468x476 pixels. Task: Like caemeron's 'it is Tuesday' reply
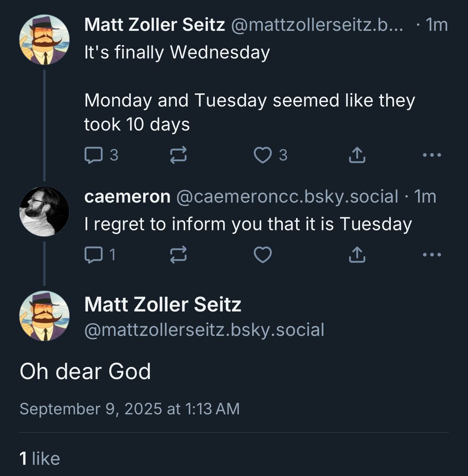[262, 254]
